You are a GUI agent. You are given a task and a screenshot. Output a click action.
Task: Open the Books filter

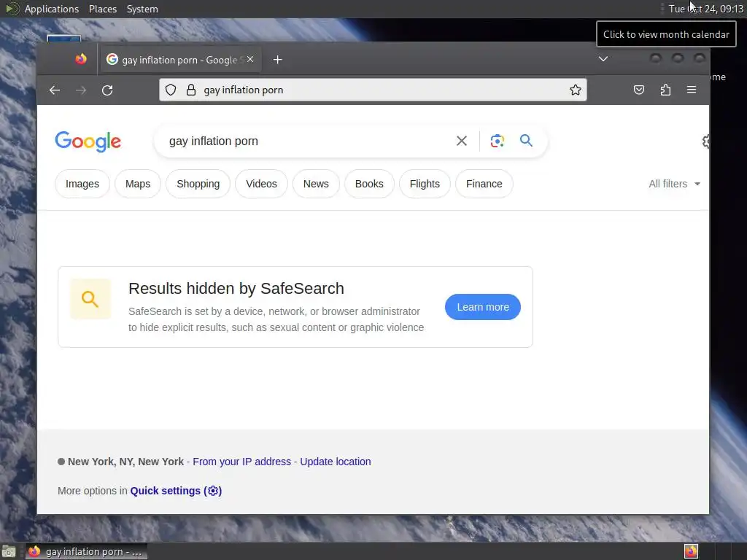(x=369, y=184)
